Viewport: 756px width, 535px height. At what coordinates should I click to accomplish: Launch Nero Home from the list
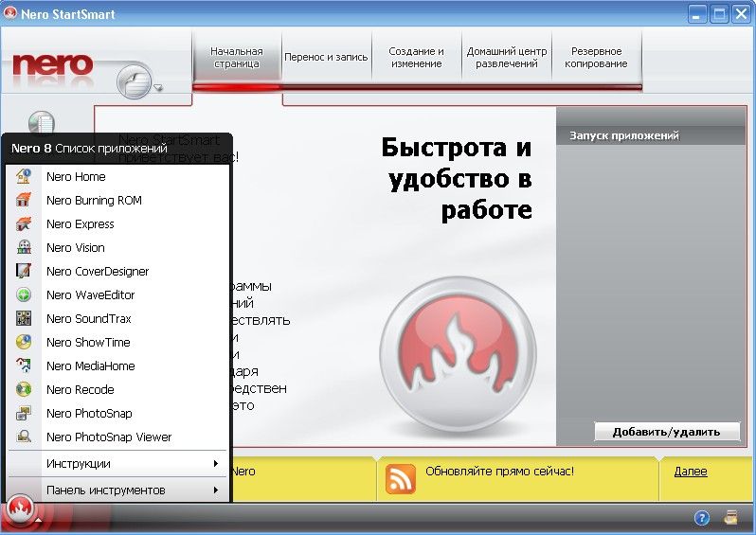click(118, 176)
